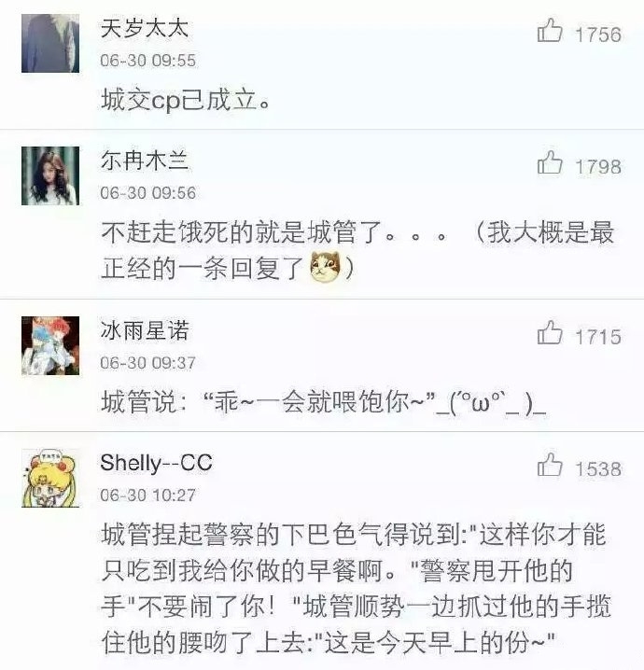Select the like count 1538
Image resolution: width=644 pixels, height=670 pixels.
click(598, 469)
